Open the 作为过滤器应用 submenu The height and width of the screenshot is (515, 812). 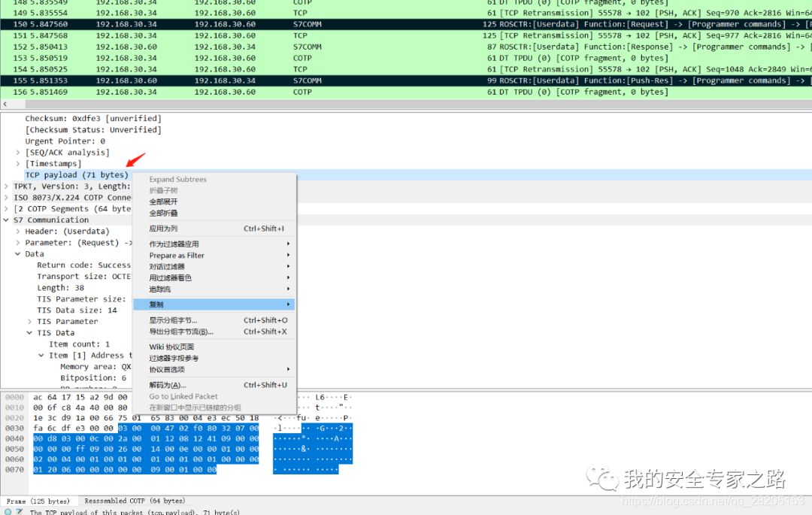pyautogui.click(x=214, y=244)
